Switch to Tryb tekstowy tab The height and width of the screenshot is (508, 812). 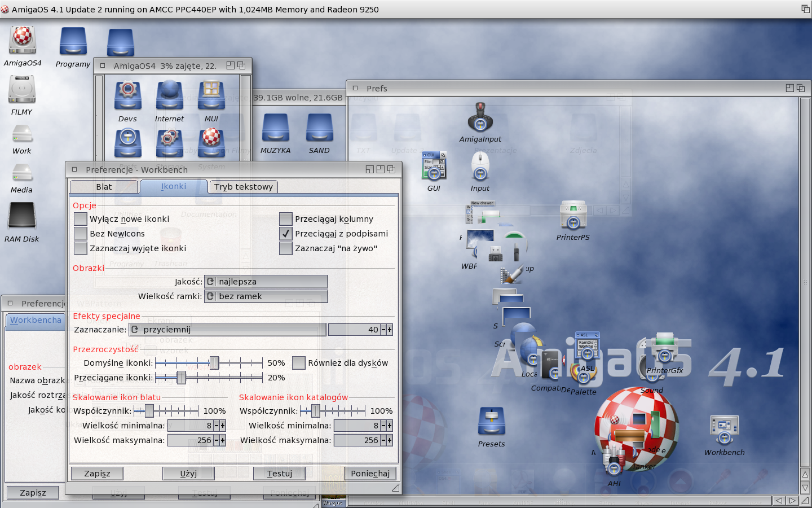tap(244, 187)
